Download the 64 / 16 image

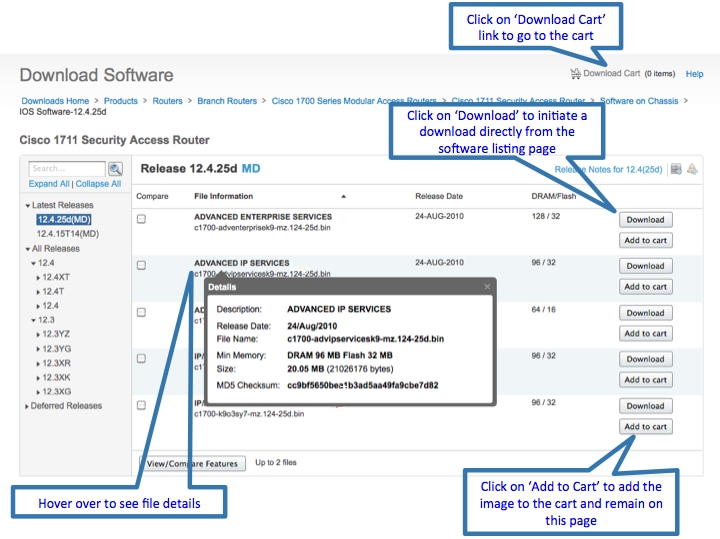tap(646, 313)
